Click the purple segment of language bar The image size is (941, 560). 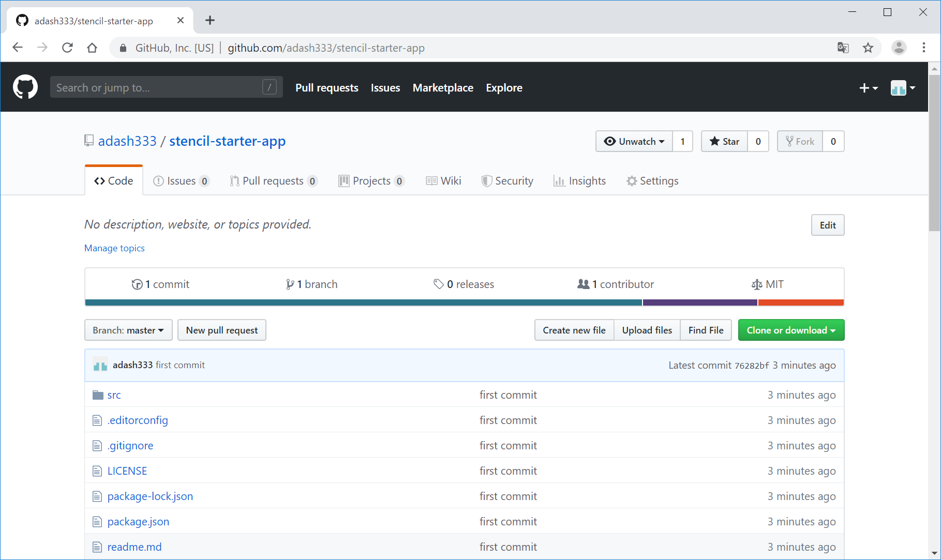pos(699,302)
